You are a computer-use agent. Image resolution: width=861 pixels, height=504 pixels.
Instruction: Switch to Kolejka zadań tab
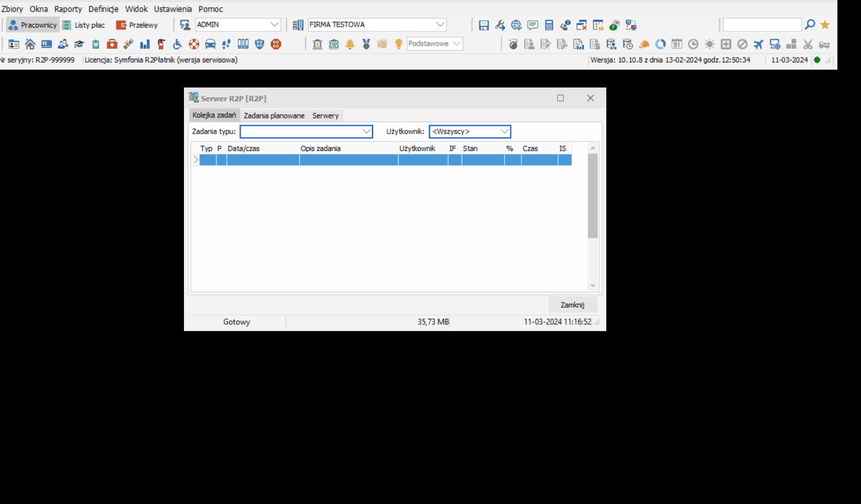214,115
